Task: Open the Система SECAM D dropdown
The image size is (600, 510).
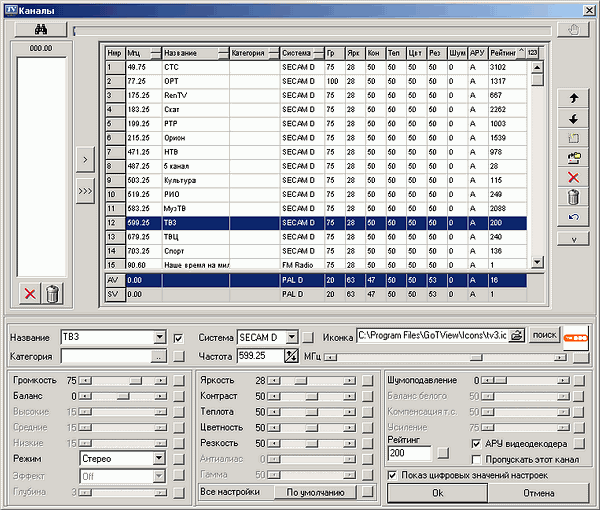Action: point(292,337)
